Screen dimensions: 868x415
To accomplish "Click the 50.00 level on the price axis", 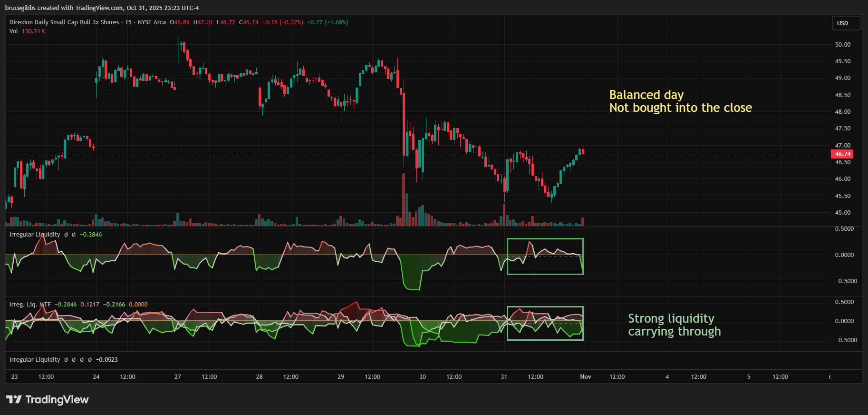I will pyautogui.click(x=842, y=45).
